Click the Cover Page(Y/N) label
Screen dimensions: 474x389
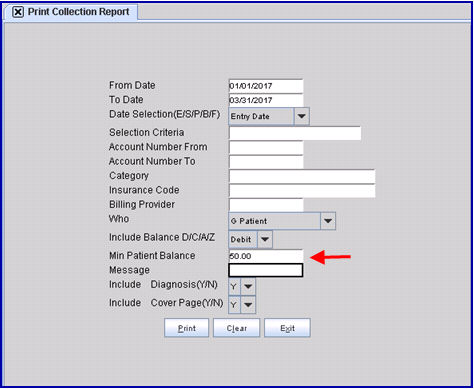point(187,303)
